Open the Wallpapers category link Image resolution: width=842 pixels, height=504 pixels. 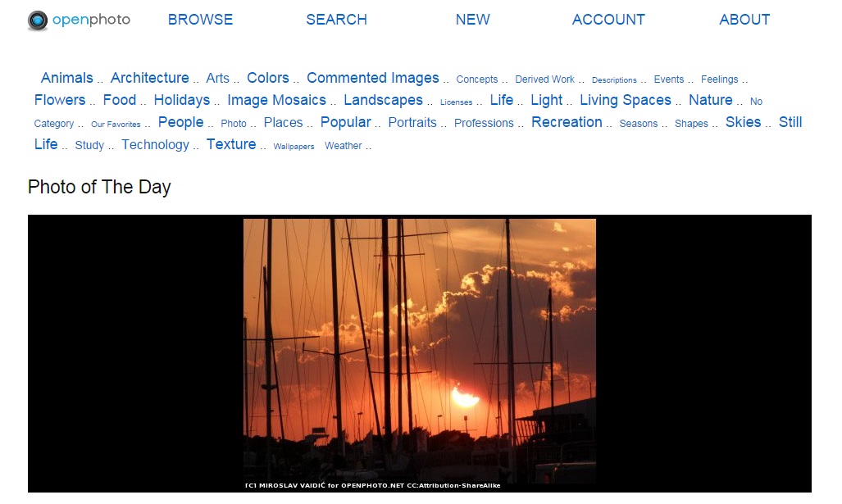click(294, 147)
